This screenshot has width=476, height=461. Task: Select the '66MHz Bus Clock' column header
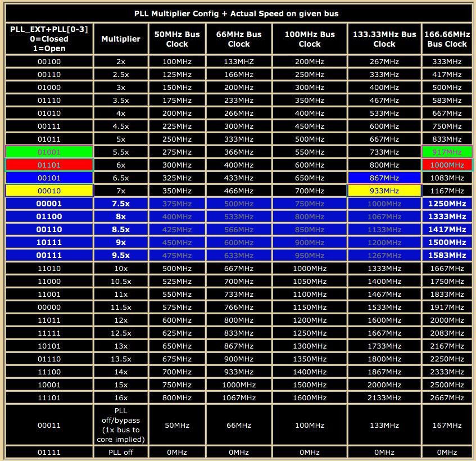(239, 39)
